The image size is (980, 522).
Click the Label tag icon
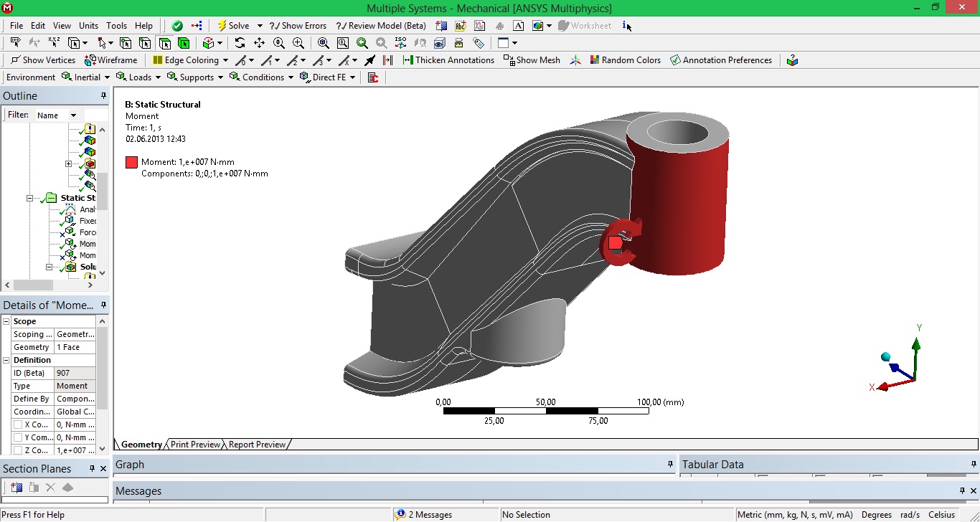coord(479,43)
